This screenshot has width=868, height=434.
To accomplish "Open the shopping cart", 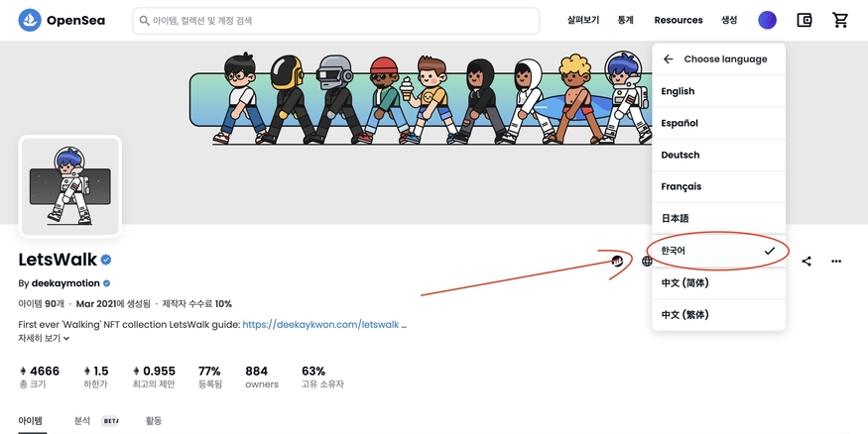I will click(840, 21).
